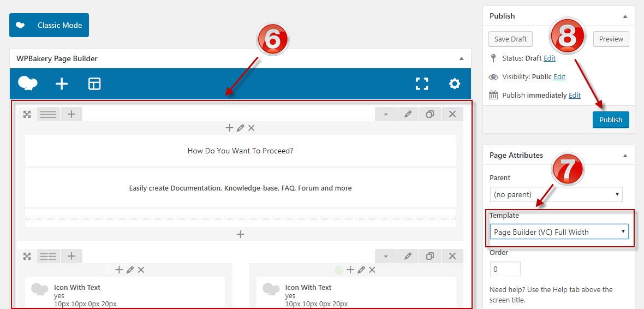Collapse the Publish meta box
The width and height of the screenshot is (644, 309).
[x=625, y=16]
